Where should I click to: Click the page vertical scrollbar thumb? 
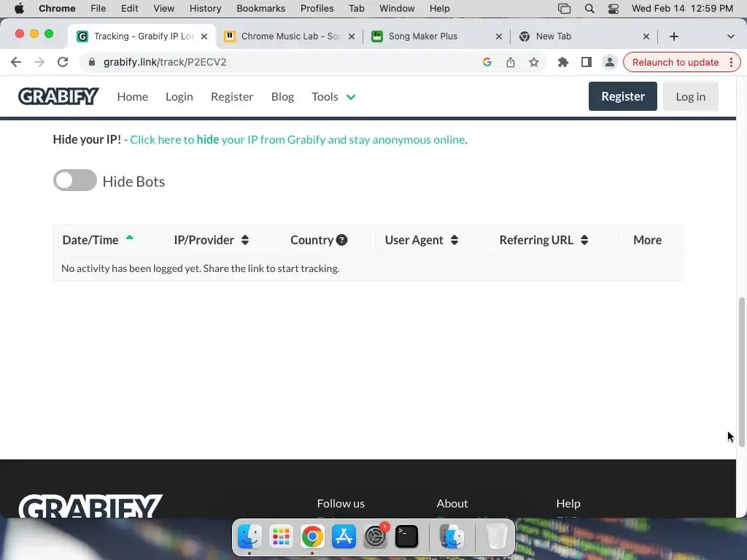tap(741, 373)
